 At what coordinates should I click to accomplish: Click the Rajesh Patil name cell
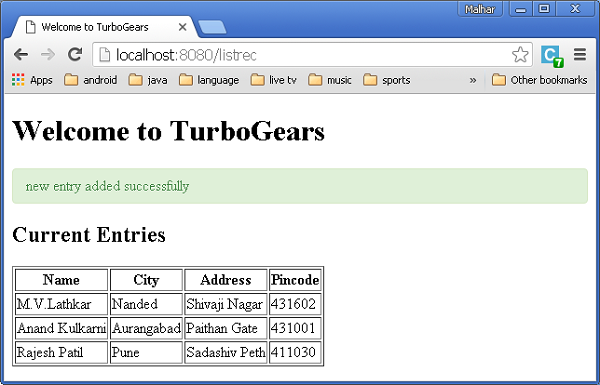(61, 352)
